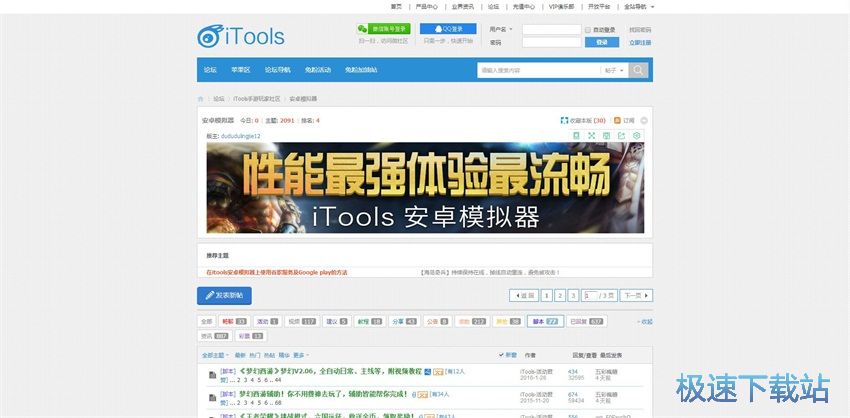Click the iTools community breadcrumb link
The image size is (850, 418).
click(x=257, y=99)
